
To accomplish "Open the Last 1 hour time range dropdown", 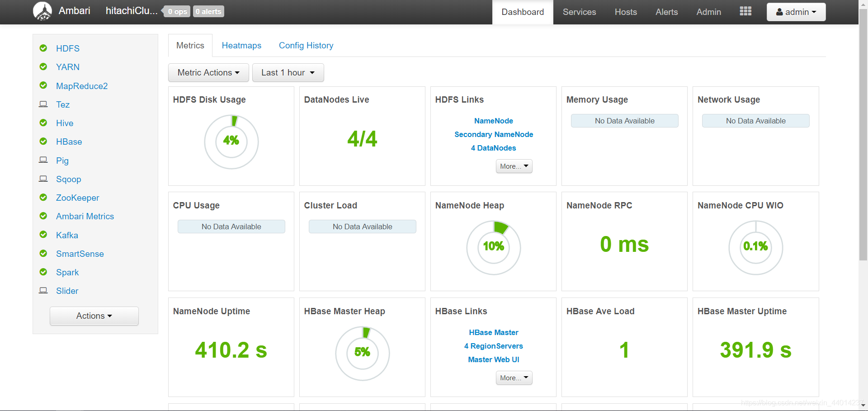I will click(x=288, y=73).
